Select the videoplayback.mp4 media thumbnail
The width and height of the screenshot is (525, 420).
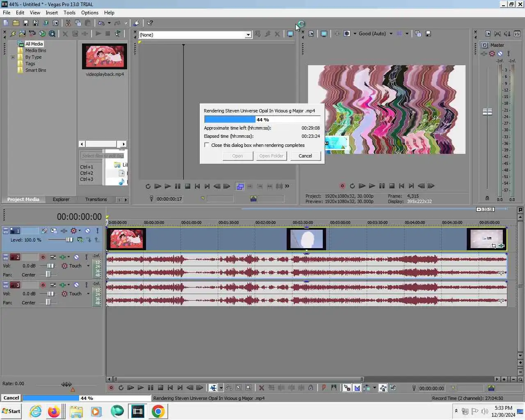pos(105,56)
